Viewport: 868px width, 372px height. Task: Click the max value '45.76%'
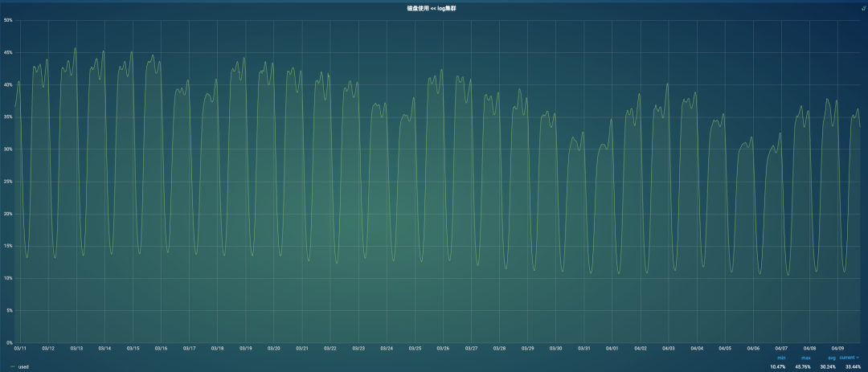click(803, 366)
